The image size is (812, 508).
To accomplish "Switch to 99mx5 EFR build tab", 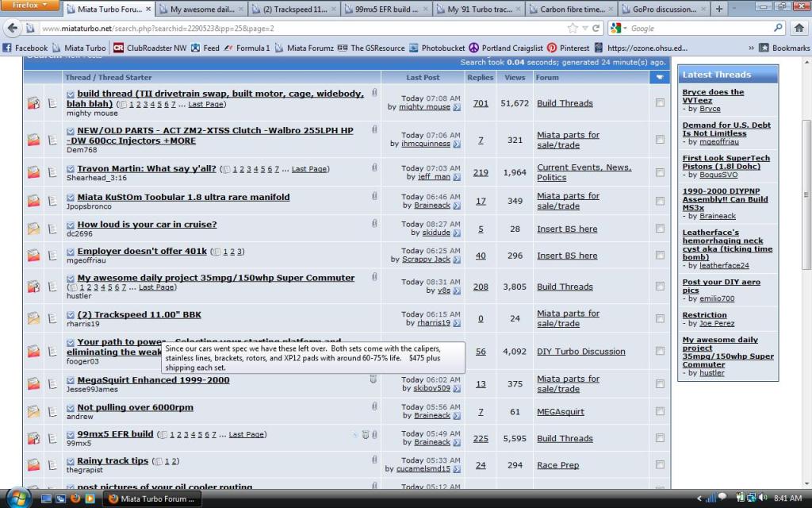I will (x=387, y=10).
